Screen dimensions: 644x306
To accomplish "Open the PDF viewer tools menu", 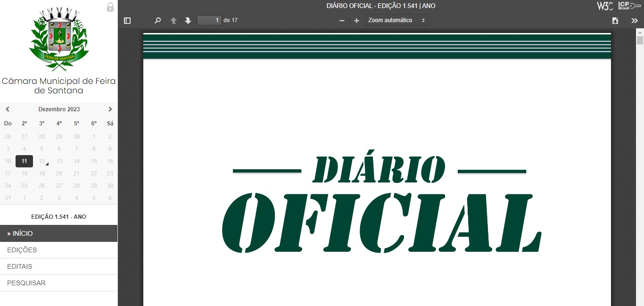I will [x=634, y=21].
